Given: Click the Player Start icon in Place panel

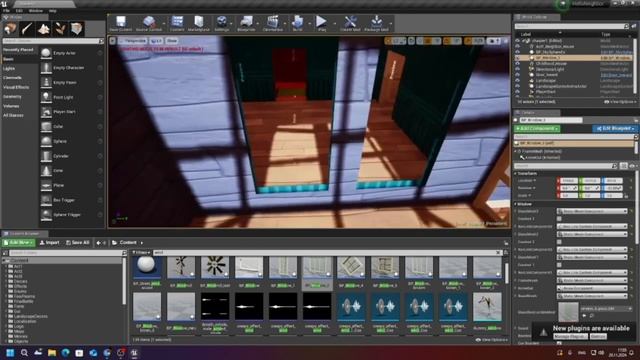Looking at the screenshot, I should (x=46, y=112).
